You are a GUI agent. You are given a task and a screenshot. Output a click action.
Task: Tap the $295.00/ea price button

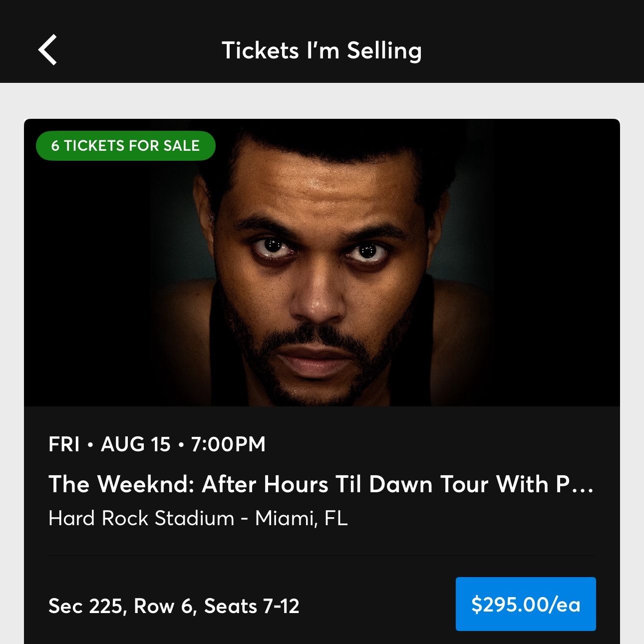(x=526, y=604)
